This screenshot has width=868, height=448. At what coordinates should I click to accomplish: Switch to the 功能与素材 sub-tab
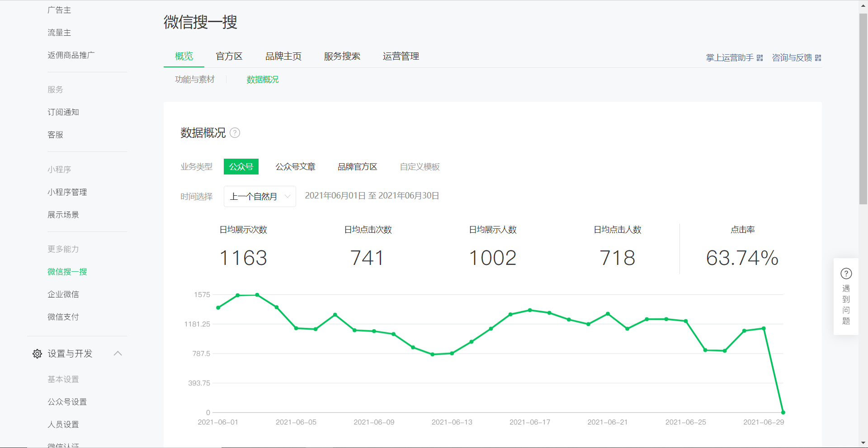(195, 80)
